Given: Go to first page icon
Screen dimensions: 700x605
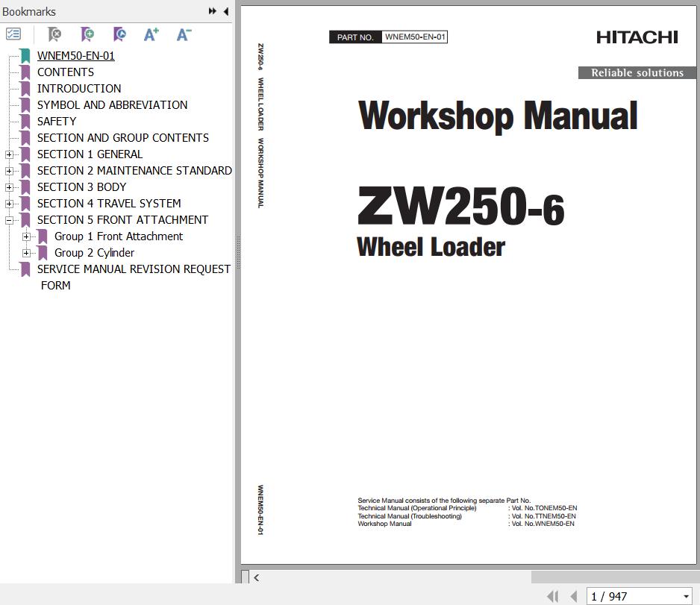Looking at the screenshot, I should (x=553, y=596).
